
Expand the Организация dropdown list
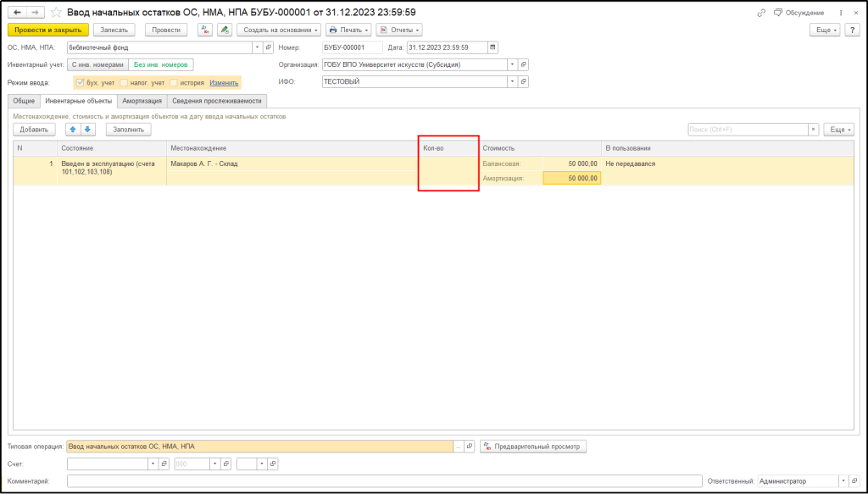[x=511, y=64]
